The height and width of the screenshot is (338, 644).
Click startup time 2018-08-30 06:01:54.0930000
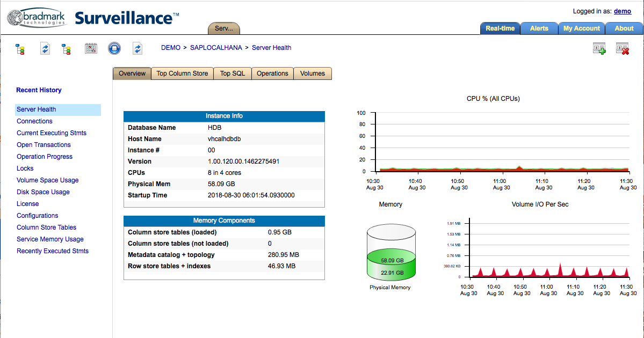(251, 195)
